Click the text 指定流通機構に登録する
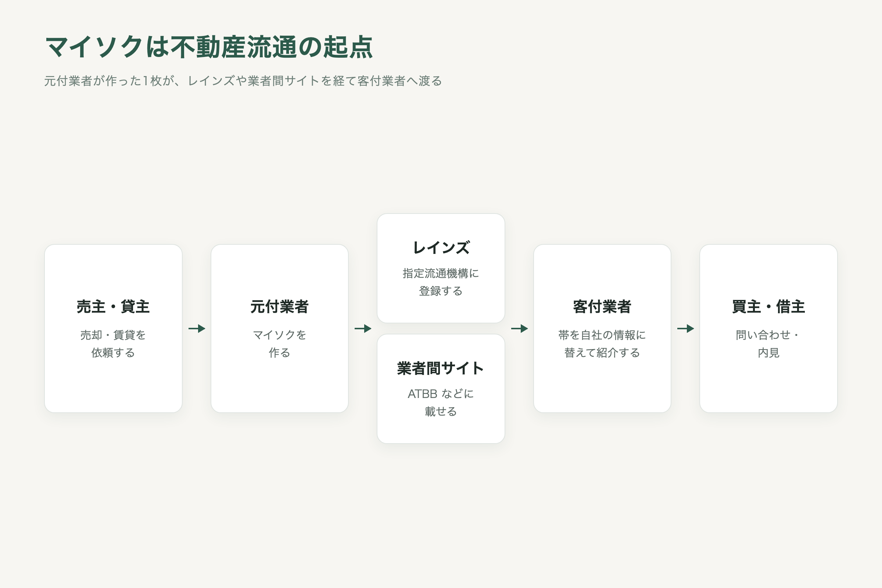Image resolution: width=882 pixels, height=588 pixels. click(441, 282)
